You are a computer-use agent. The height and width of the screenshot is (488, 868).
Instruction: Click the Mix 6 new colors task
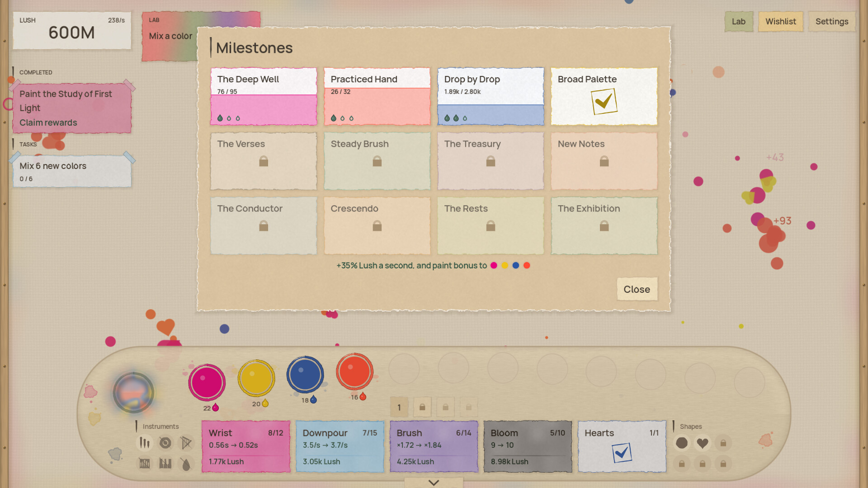pyautogui.click(x=72, y=171)
